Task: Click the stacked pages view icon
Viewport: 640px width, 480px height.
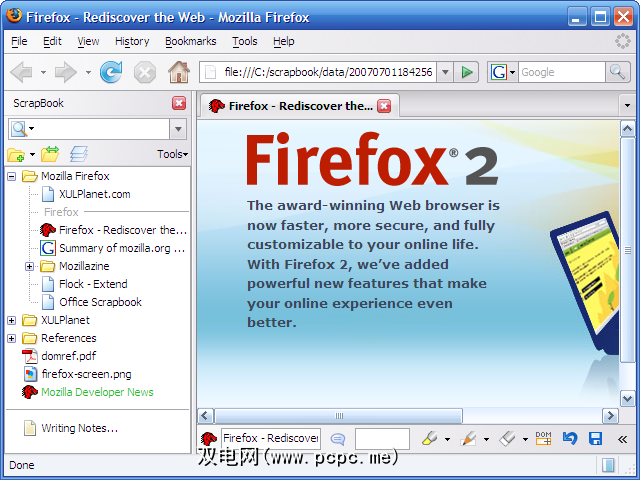Action: click(79, 154)
